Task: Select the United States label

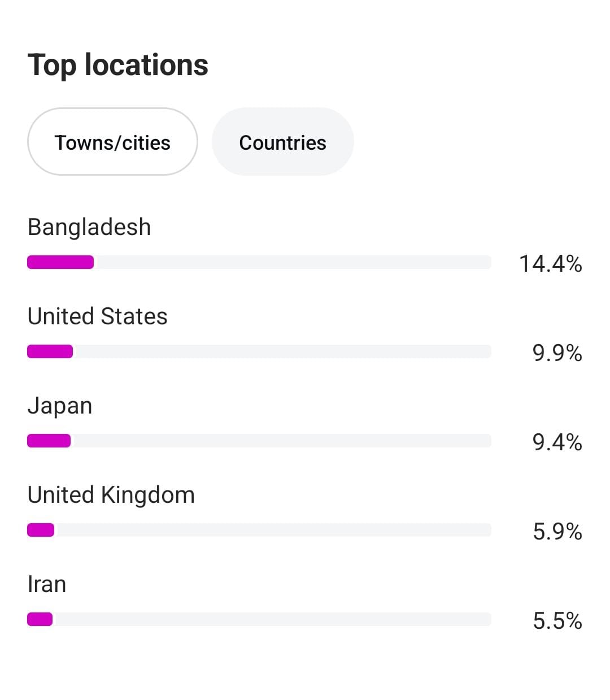Action: 97,316
